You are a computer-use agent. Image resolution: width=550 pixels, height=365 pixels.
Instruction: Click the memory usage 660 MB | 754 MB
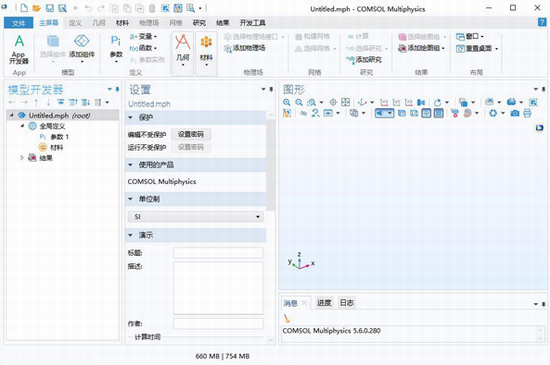(x=222, y=356)
